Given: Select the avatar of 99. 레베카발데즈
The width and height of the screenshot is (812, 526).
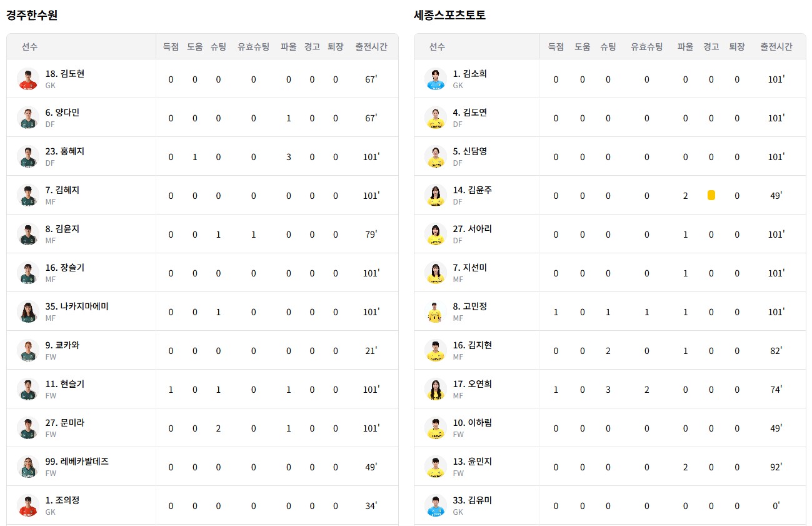Looking at the screenshot, I should click(28, 467).
